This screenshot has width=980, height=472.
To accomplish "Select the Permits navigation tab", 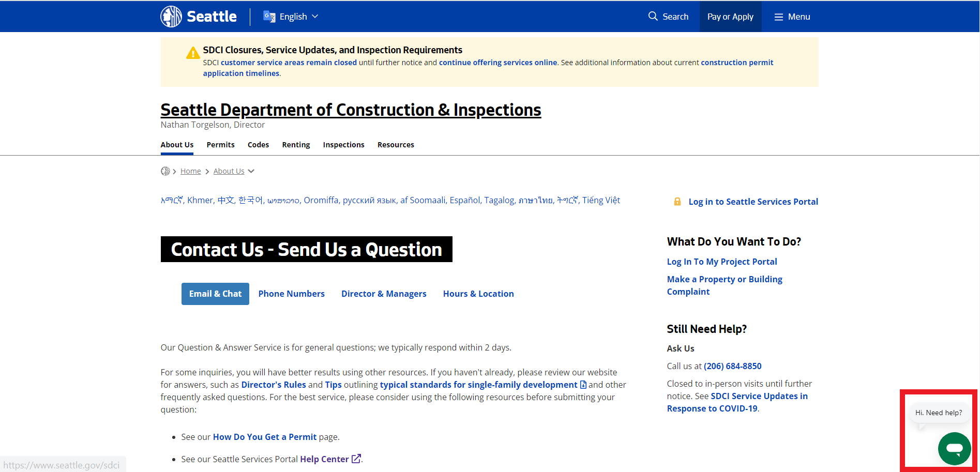I will 220,145.
